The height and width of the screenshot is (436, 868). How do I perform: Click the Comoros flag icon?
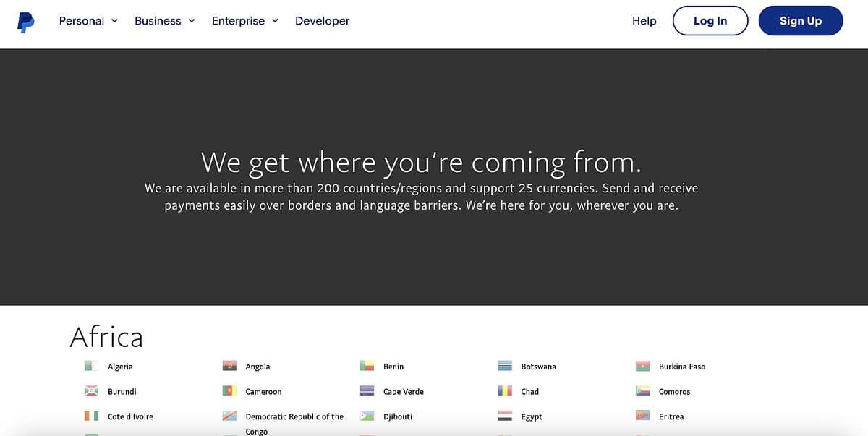click(643, 391)
